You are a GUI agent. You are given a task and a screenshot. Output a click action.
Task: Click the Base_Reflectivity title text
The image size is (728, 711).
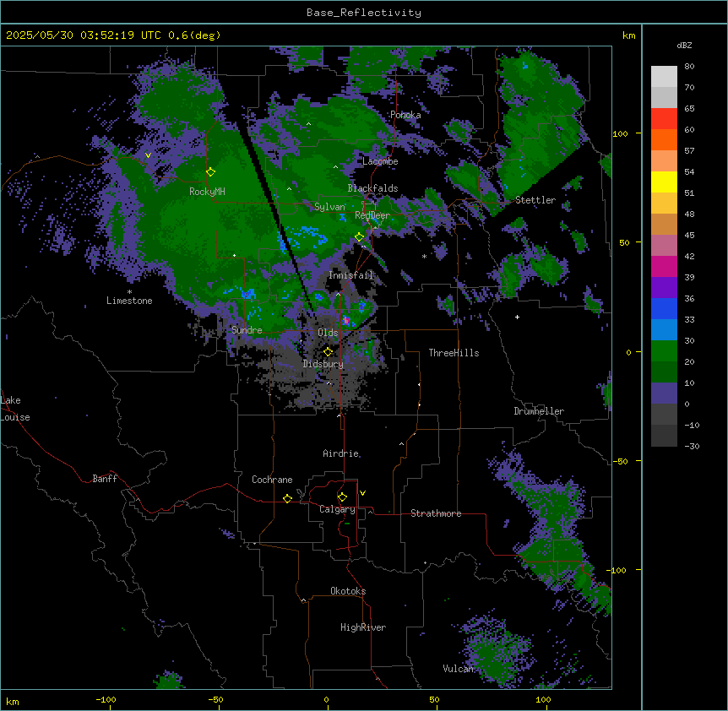pyautogui.click(x=364, y=13)
